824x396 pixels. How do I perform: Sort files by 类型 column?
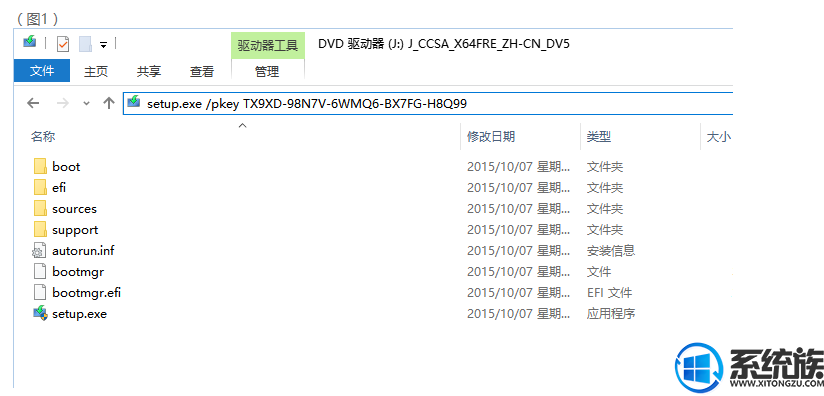coord(599,137)
